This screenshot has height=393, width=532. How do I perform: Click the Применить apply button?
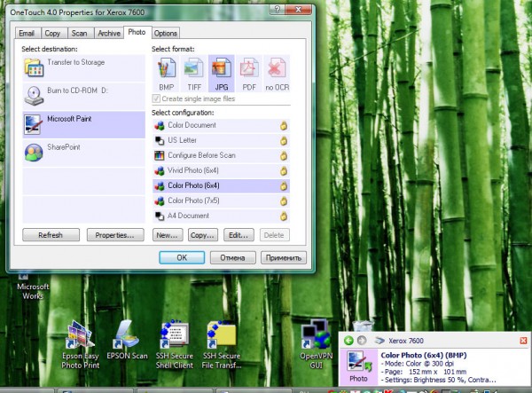(x=284, y=257)
